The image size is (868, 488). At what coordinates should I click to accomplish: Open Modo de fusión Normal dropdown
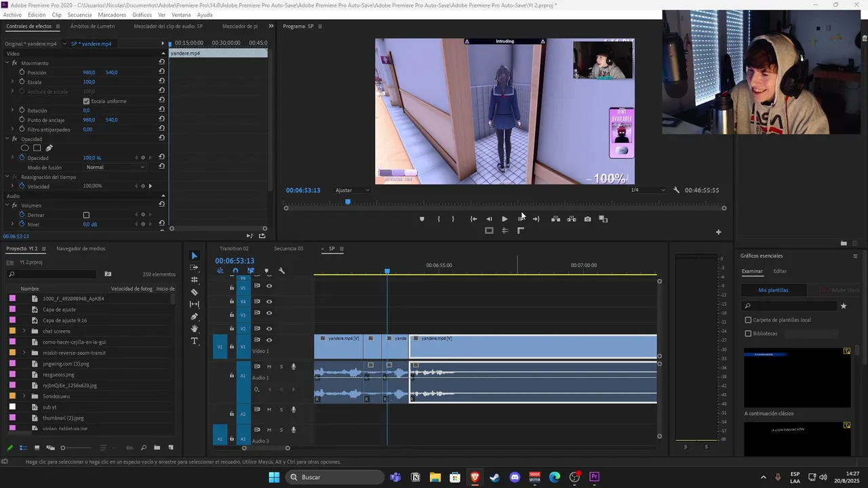(115, 167)
